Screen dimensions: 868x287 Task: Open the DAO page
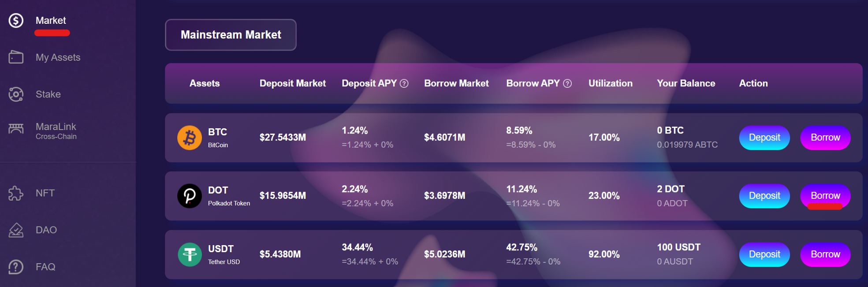click(x=46, y=230)
